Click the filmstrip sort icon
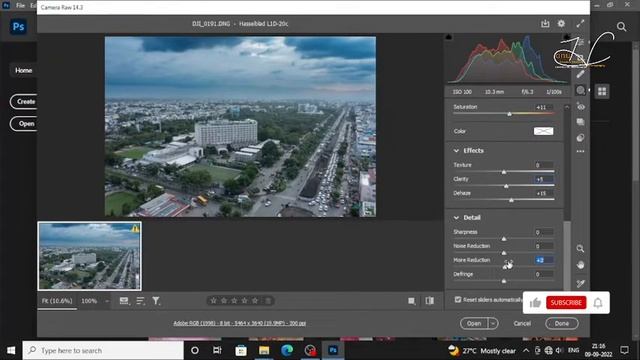 pos(140,301)
